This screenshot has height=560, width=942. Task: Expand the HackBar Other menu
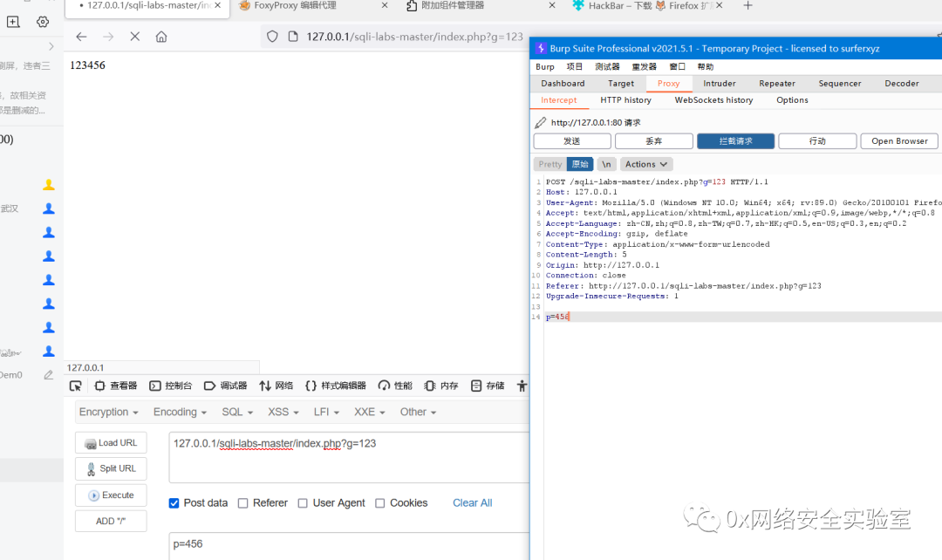pyautogui.click(x=418, y=413)
